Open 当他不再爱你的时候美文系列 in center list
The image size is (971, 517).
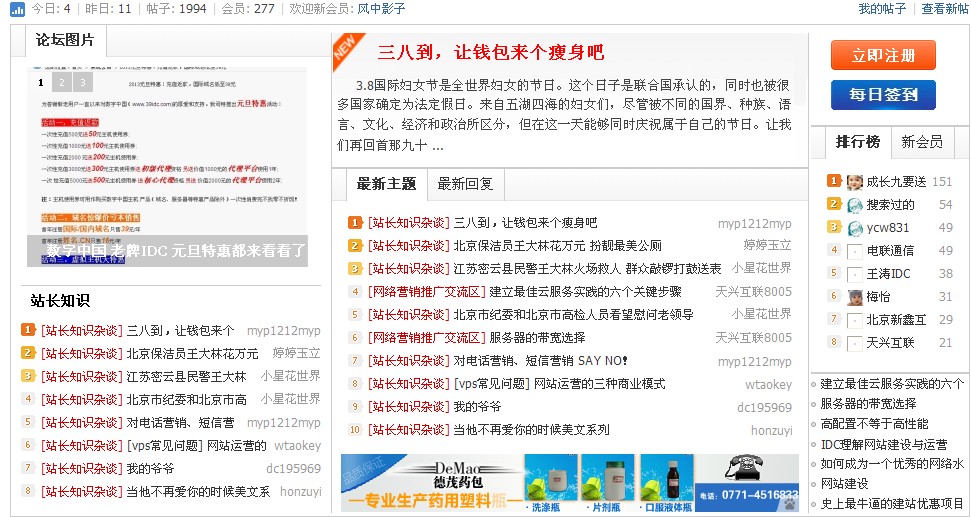click(x=531, y=430)
